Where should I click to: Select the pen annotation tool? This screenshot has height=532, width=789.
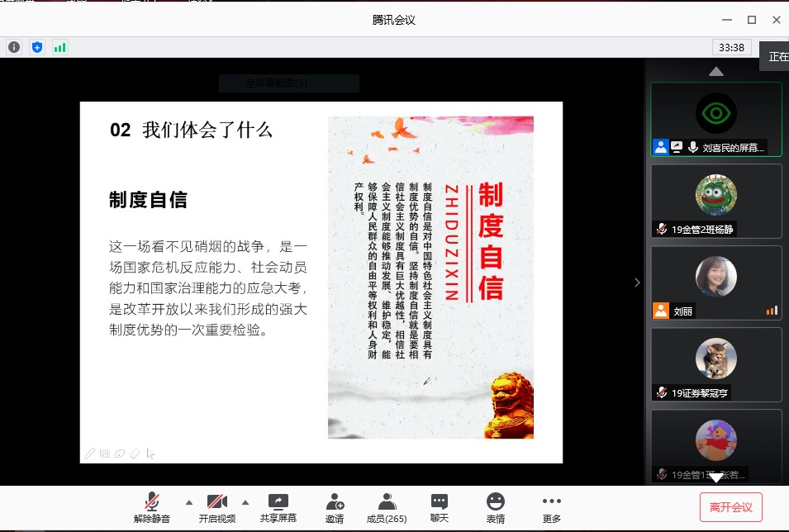pos(90,453)
